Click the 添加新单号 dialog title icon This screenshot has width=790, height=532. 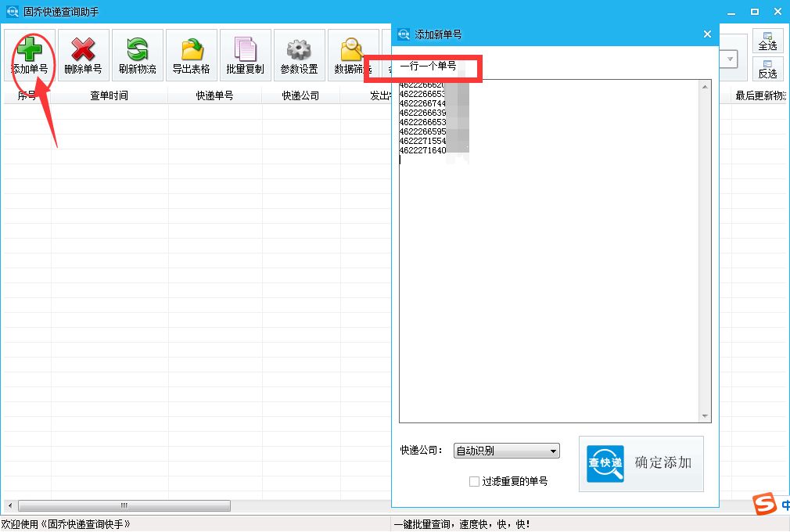tap(404, 34)
